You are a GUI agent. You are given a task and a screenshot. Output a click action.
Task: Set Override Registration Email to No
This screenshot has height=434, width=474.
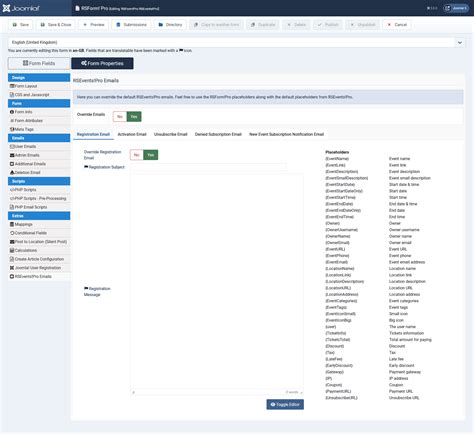coord(136,155)
